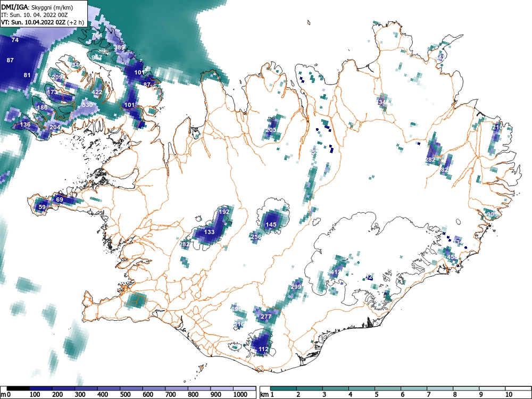
Task: Click the 'DMI/IGA: Skyggni (m/km)' title text
Action: (x=37, y=7)
